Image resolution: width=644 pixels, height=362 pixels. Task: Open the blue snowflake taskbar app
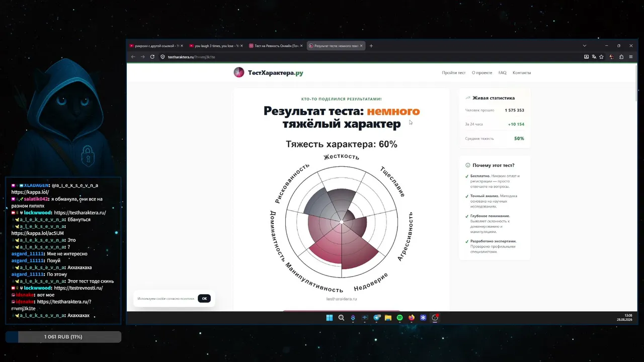coord(423,318)
